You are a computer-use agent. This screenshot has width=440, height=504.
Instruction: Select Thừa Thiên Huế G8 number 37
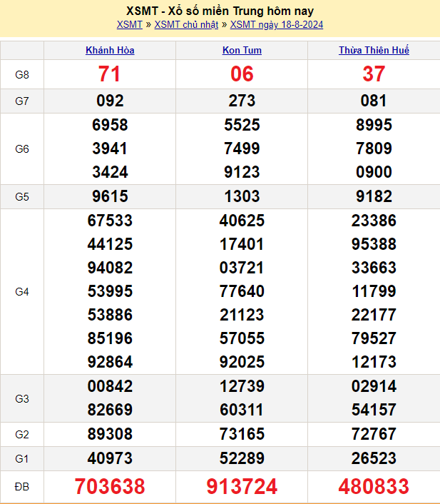tap(374, 74)
